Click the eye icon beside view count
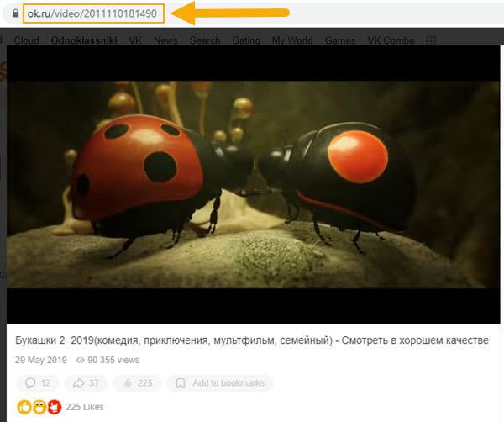This screenshot has width=504, height=422. click(x=80, y=361)
